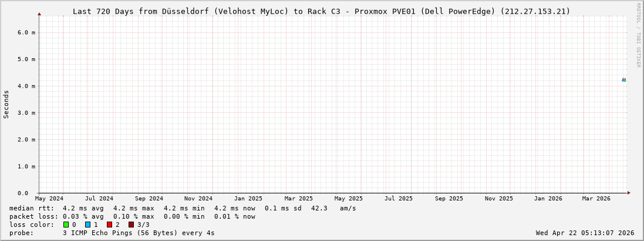Click the vertical Seconds axis label

click(6, 104)
